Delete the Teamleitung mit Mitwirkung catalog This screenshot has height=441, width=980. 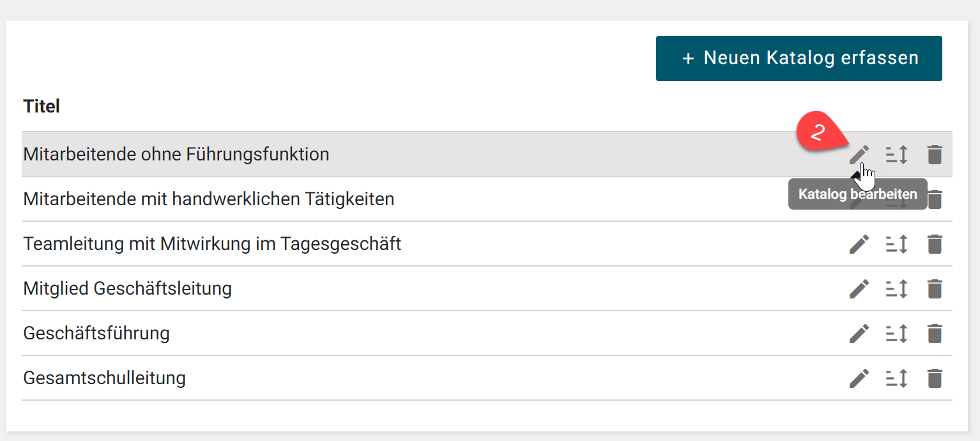(x=934, y=244)
